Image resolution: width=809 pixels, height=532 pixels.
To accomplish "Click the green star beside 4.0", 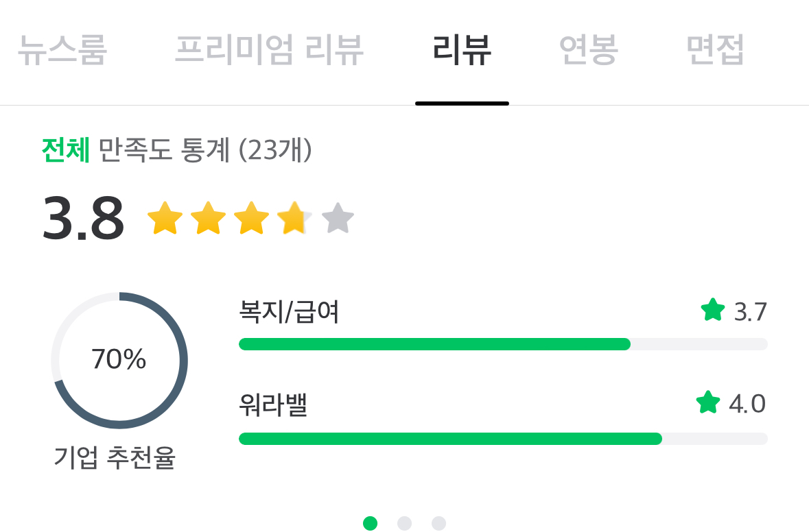I will (x=708, y=403).
